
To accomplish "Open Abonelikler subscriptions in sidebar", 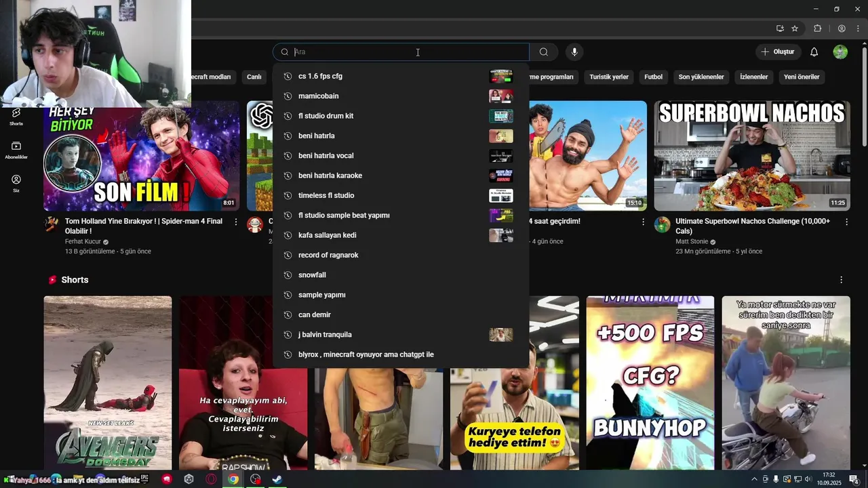I will (x=16, y=150).
